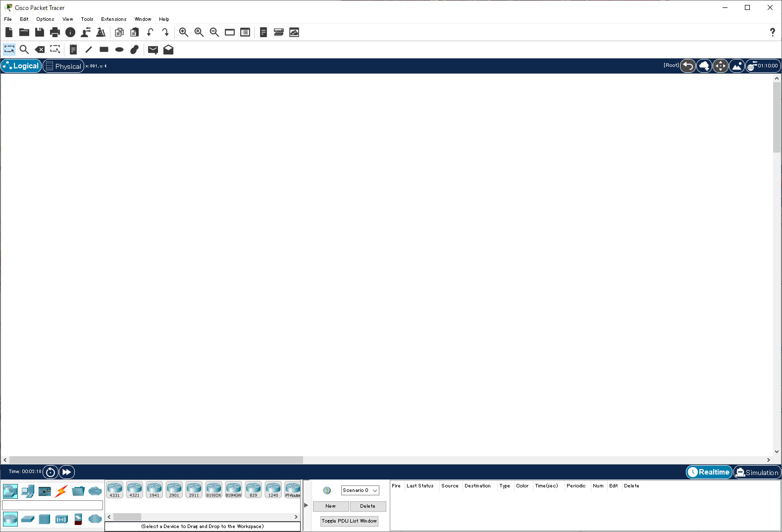
Task: Select the 2911 router device
Action: 194,489
